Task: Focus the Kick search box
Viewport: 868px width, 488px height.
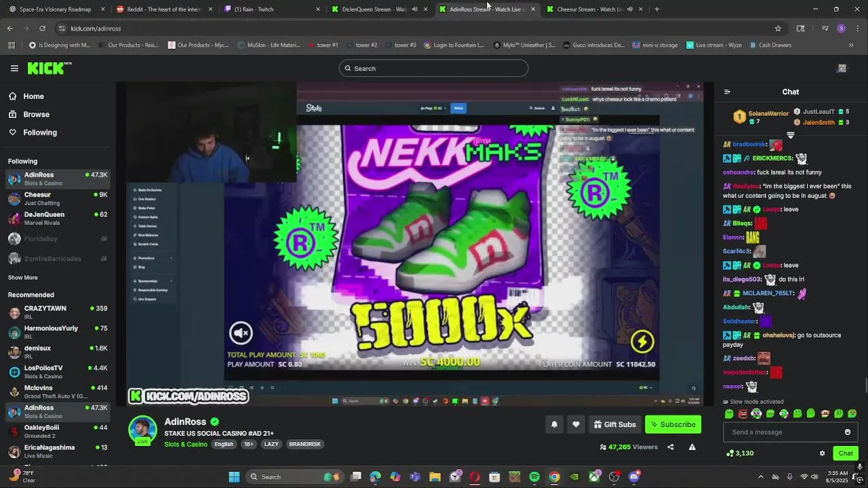Action: 433,68
